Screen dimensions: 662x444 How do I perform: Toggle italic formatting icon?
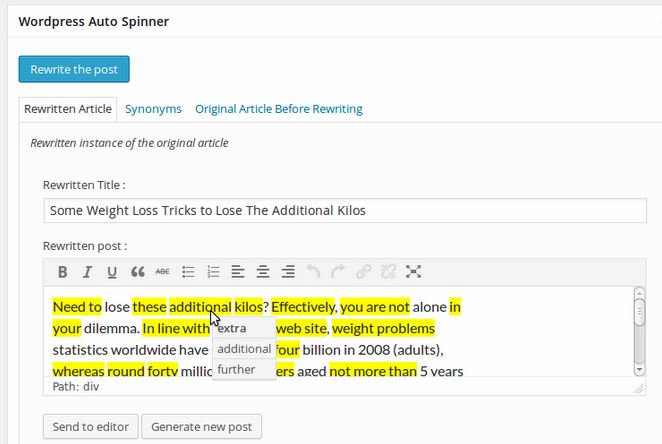pos(87,272)
